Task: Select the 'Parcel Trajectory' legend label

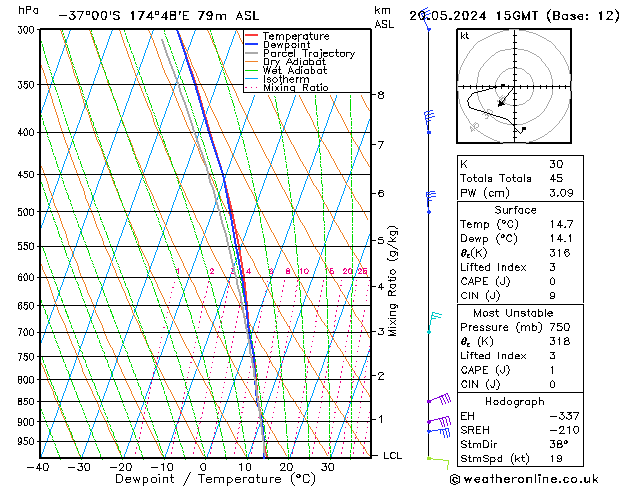Action: tap(309, 53)
